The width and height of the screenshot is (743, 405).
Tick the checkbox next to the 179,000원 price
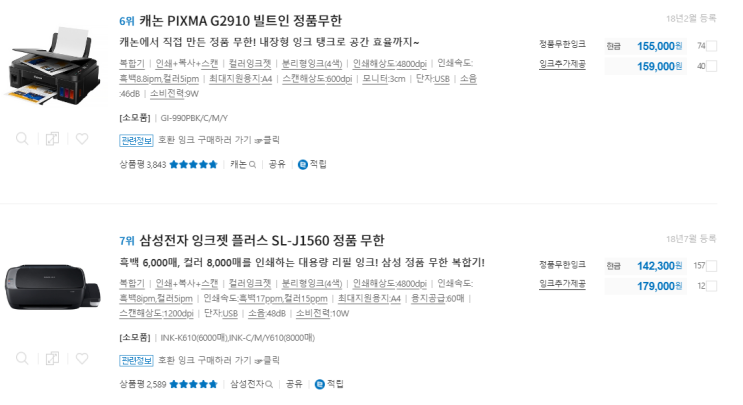coord(712,286)
